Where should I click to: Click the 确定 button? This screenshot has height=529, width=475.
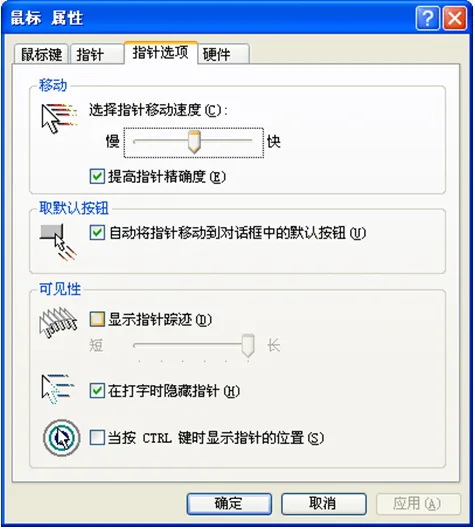tap(229, 504)
